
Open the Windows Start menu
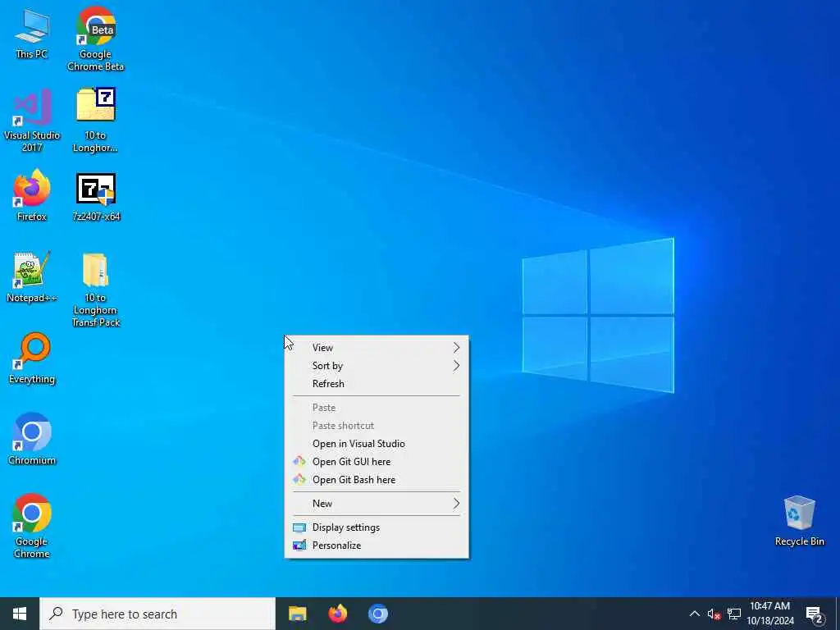pyautogui.click(x=20, y=614)
